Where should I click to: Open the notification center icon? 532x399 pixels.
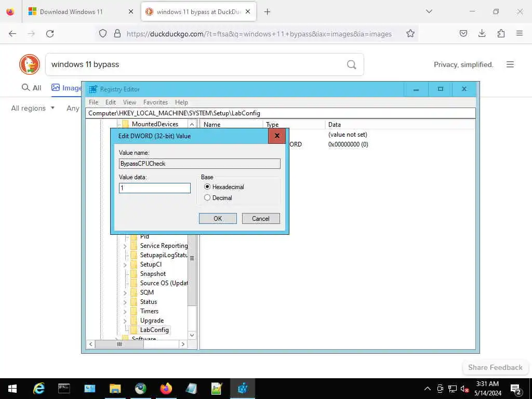(x=515, y=389)
